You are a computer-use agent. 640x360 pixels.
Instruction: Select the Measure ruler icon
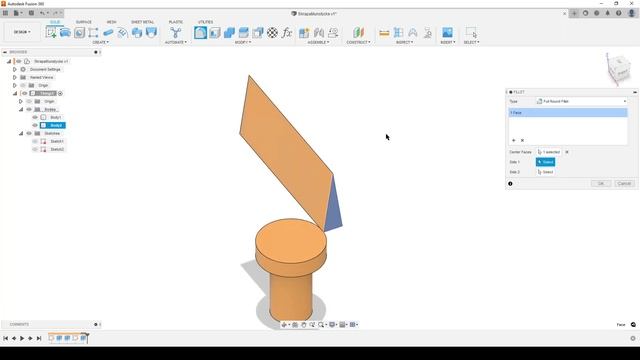pos(384,33)
